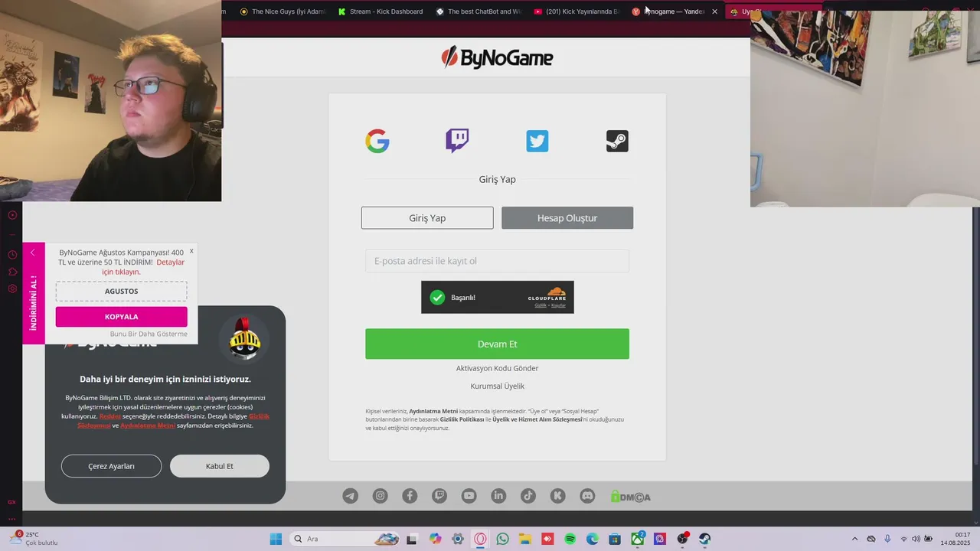The width and height of the screenshot is (980, 551).
Task: Open File Explorer from the taskbar
Action: tap(524, 539)
